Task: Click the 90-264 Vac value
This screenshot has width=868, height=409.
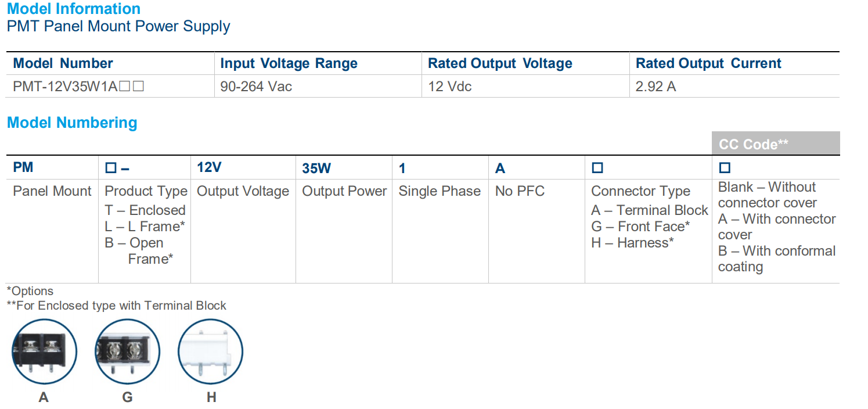Action: coord(256,87)
